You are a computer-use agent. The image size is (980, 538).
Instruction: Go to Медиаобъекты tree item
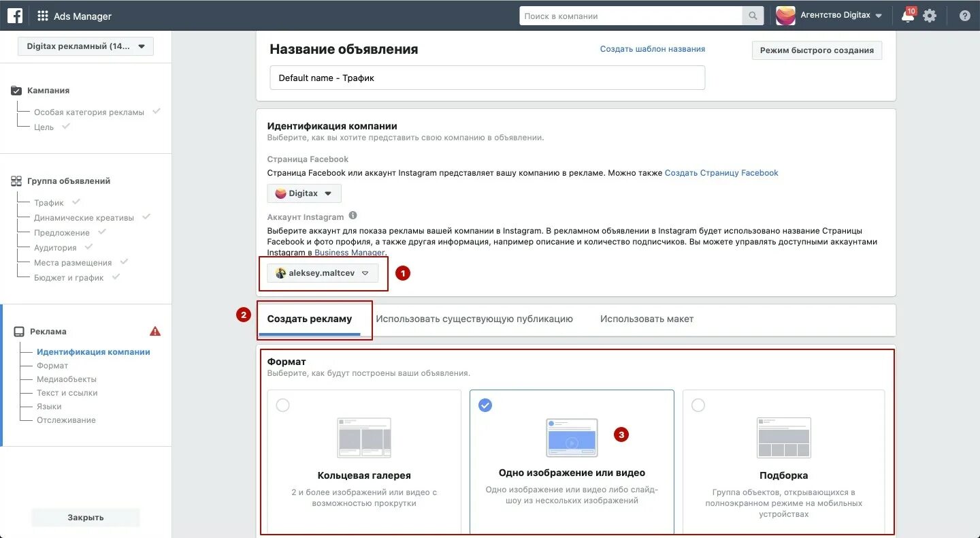click(x=67, y=379)
